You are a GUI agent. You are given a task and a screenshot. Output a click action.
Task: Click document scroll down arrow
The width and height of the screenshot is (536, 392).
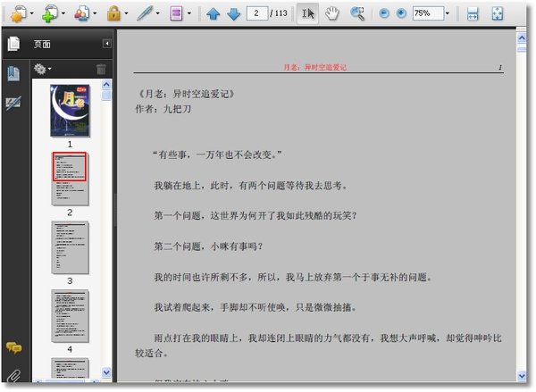522,376
